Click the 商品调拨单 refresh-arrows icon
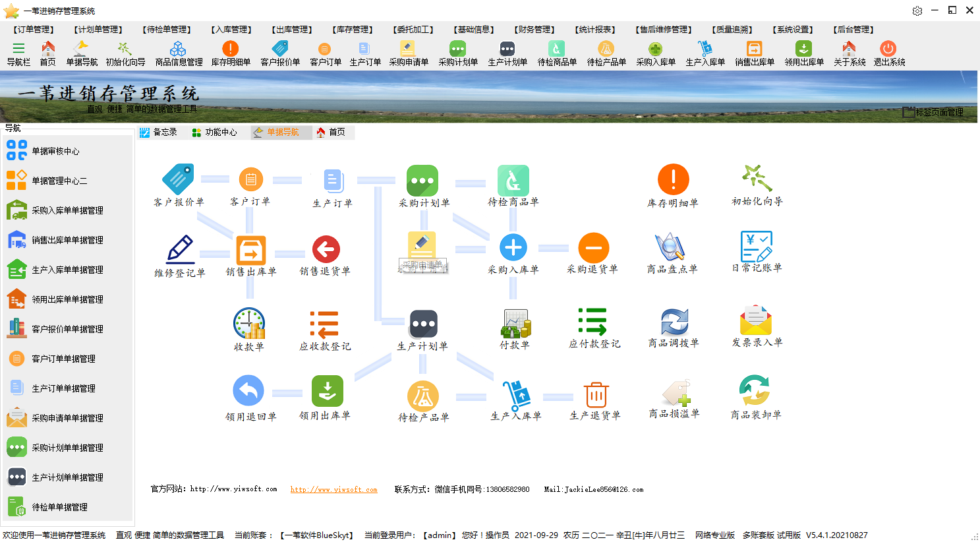 (674, 322)
